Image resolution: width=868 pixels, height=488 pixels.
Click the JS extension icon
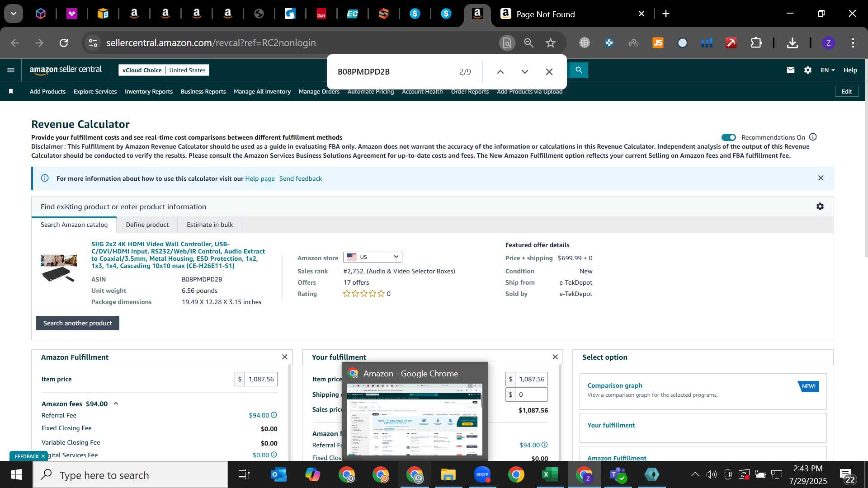click(658, 43)
